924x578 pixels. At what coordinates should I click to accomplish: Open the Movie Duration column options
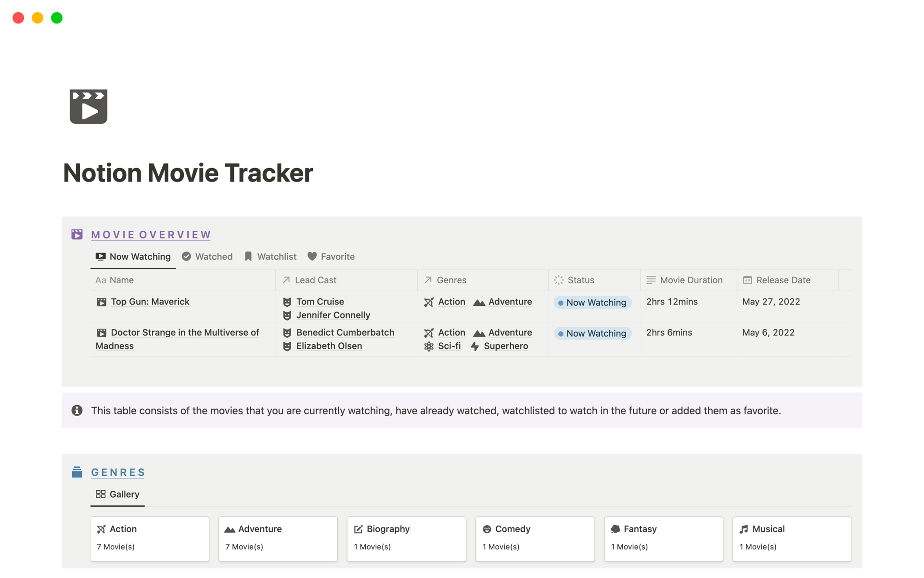click(x=691, y=280)
